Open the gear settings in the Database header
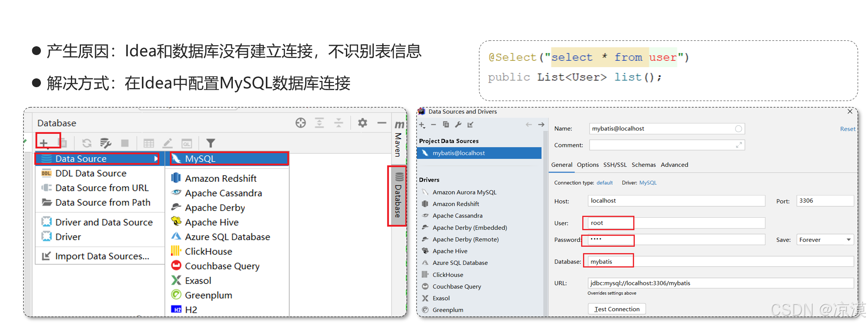 pos(362,123)
